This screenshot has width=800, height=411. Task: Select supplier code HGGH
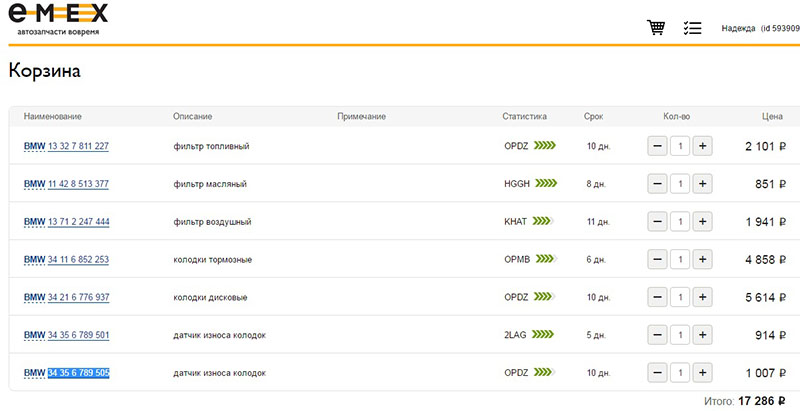tap(517, 184)
